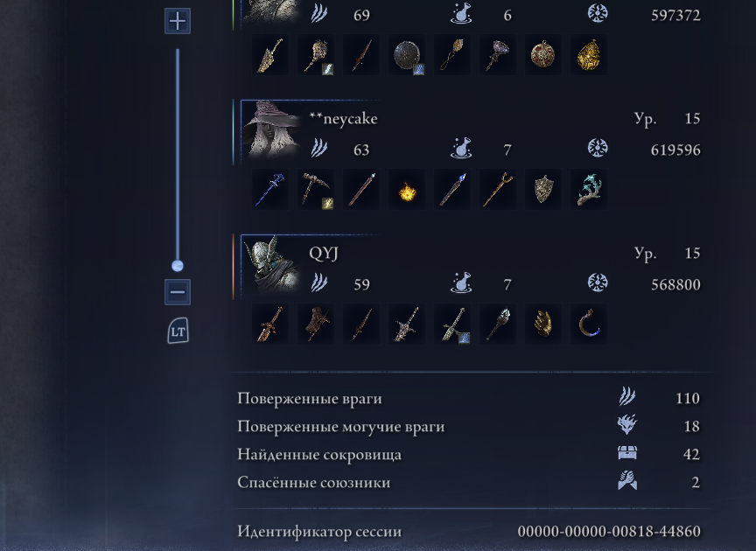Click the minus zoom-out button
Screen dimensions: 756x551
coord(178,291)
